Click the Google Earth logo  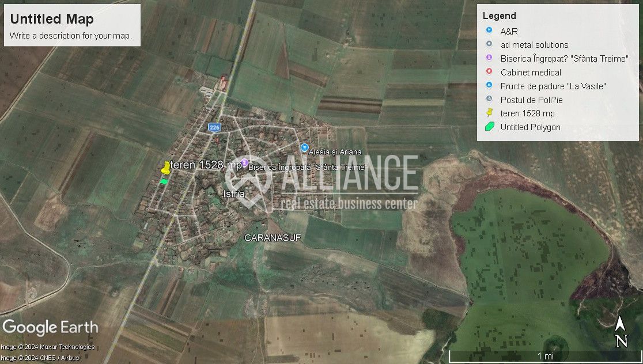point(51,327)
